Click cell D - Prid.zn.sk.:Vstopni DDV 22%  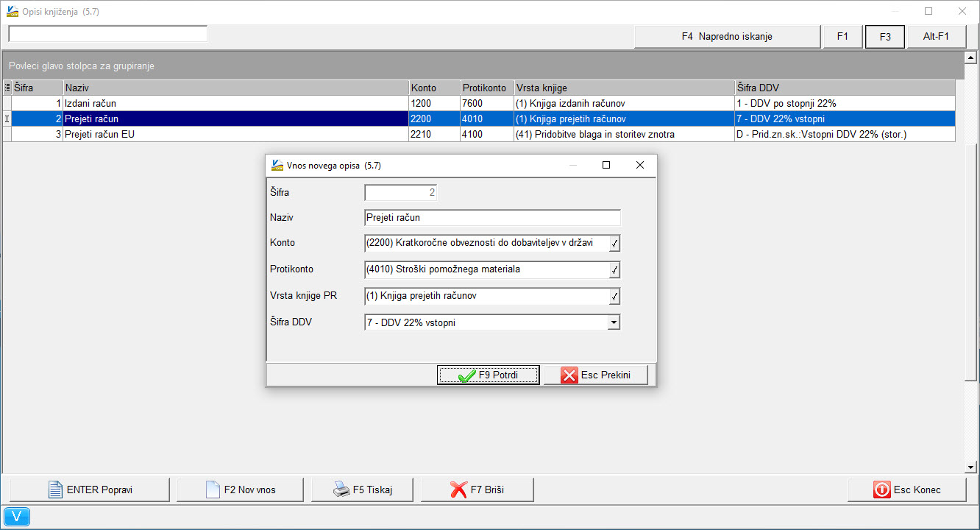tap(845, 134)
